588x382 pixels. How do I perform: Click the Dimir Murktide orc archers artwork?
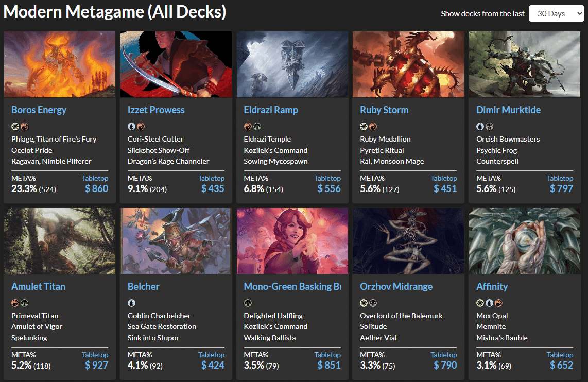[x=525, y=64]
